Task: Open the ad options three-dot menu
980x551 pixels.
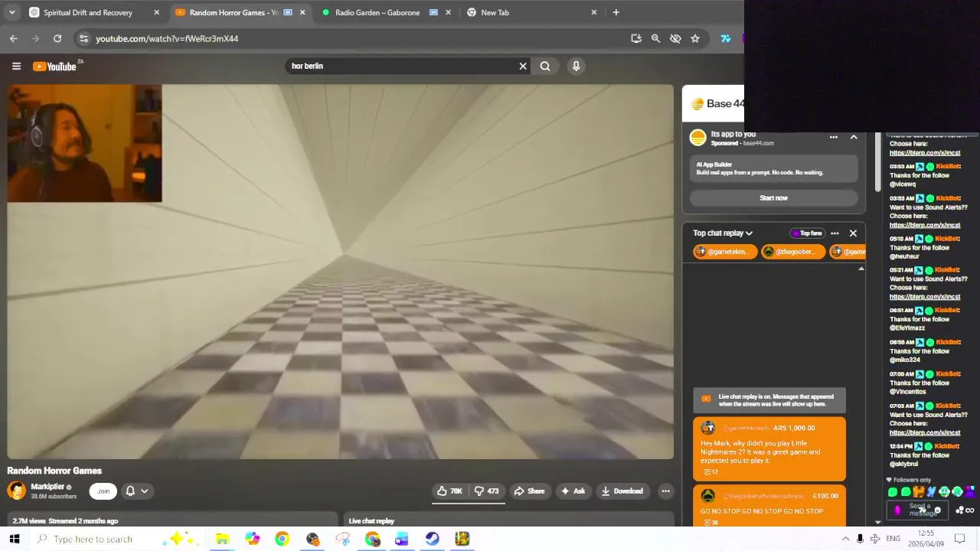Action: pyautogui.click(x=834, y=137)
